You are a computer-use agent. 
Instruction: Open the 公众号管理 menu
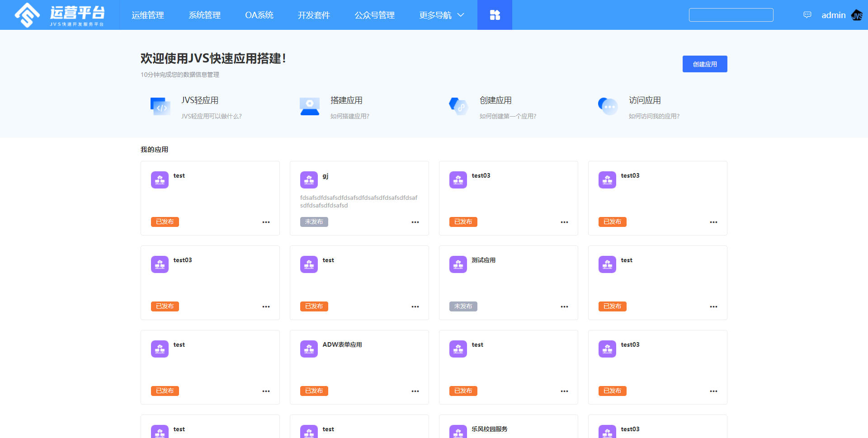[x=375, y=15]
